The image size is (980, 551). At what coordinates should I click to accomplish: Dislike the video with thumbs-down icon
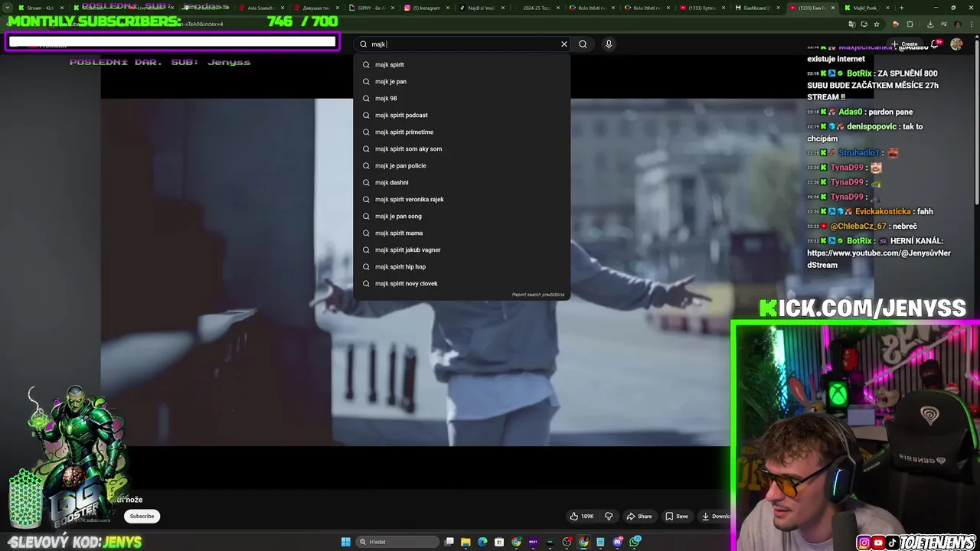coord(609,516)
